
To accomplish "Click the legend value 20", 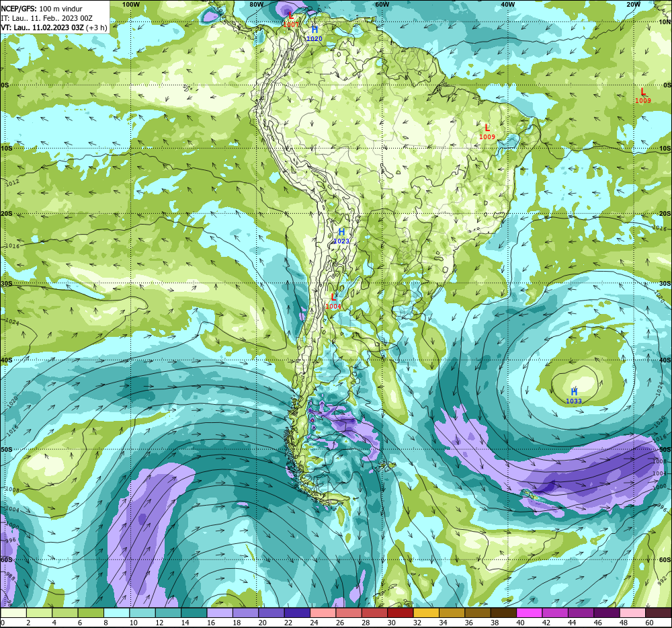I will coord(263,623).
